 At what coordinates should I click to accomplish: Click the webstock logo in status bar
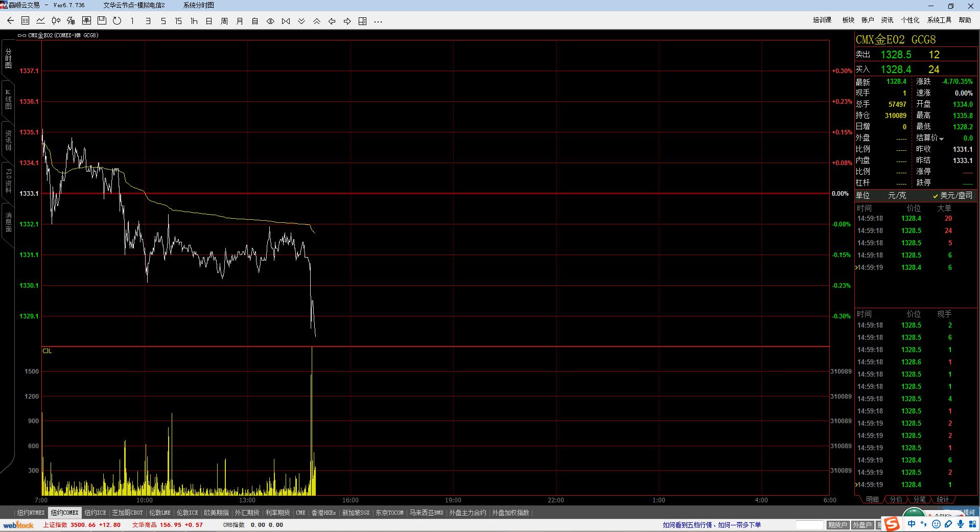pyautogui.click(x=18, y=525)
